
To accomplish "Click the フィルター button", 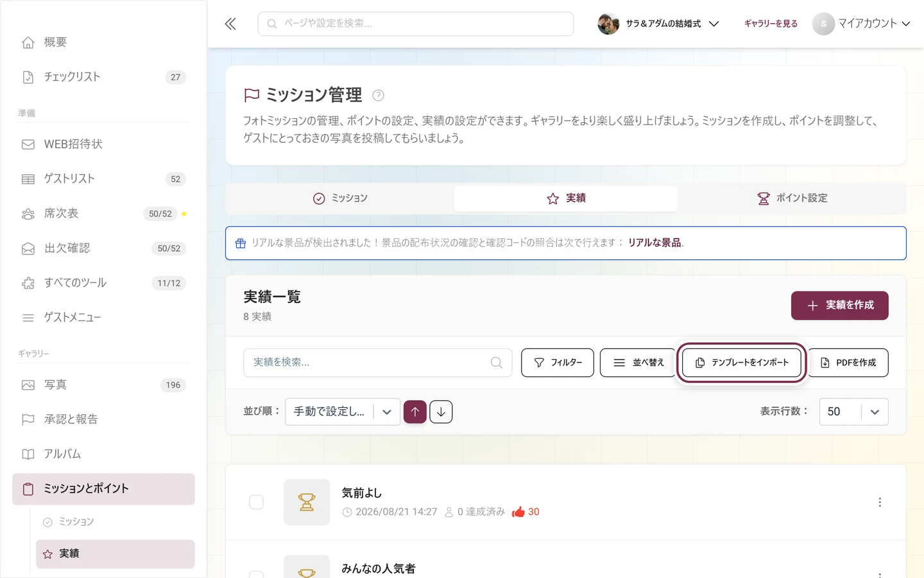I will click(558, 363).
